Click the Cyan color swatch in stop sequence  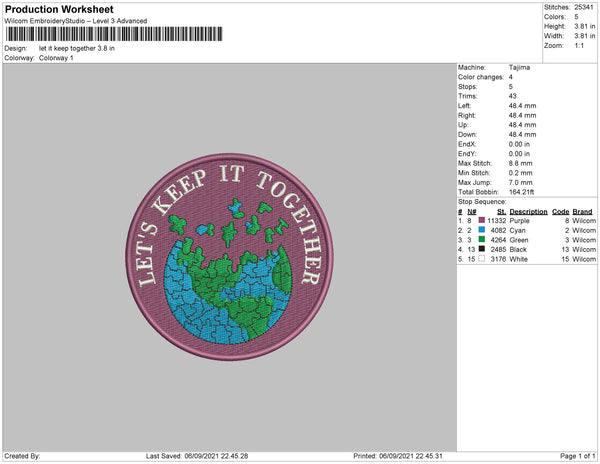coord(482,230)
